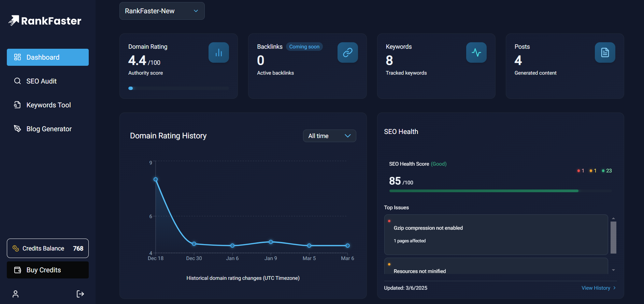Click the Top Issues scrollbar down arrow

pos(613,270)
